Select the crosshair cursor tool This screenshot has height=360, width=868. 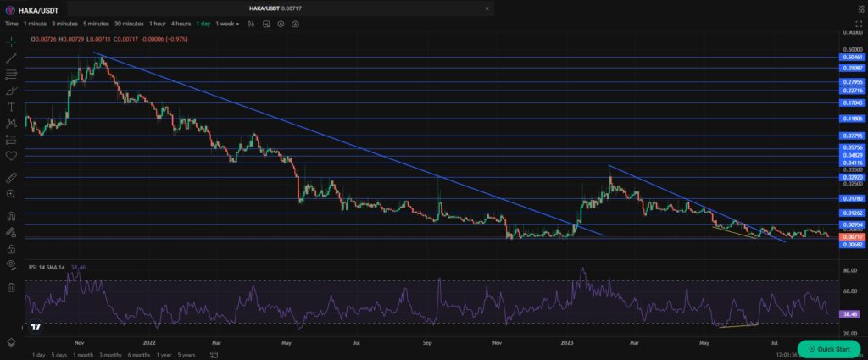click(x=11, y=42)
